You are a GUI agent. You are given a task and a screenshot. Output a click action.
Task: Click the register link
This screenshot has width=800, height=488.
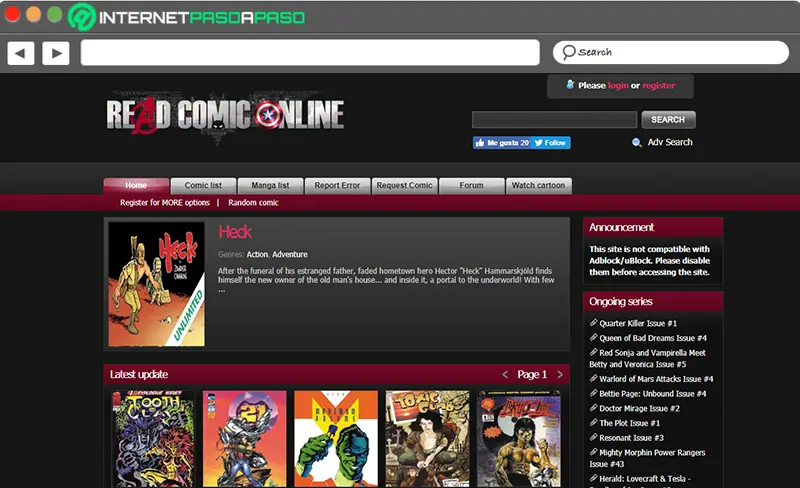(658, 85)
